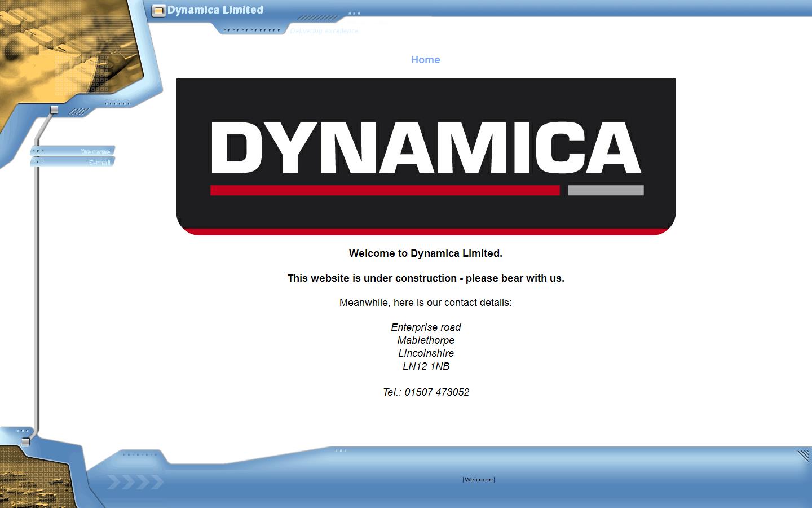
Task: Click the red progress bar under the DYNAMICA wordmark
Action: pos(384,190)
